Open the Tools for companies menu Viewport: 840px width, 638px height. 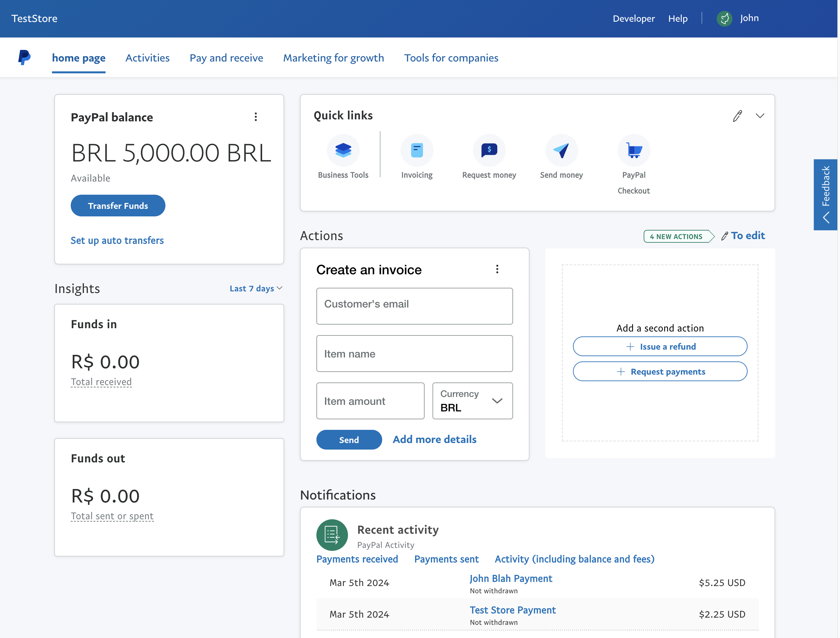[451, 58]
